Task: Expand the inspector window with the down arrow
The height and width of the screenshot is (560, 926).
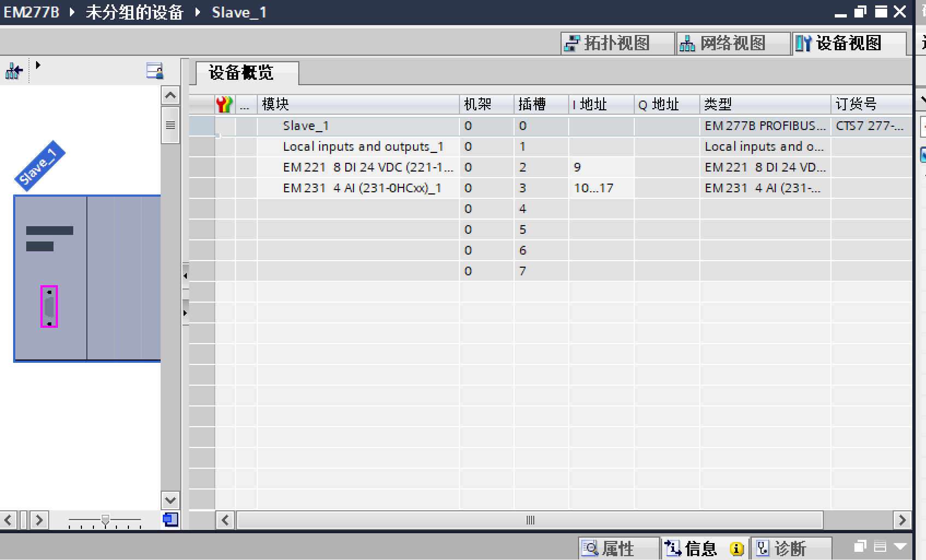Action: pyautogui.click(x=900, y=546)
